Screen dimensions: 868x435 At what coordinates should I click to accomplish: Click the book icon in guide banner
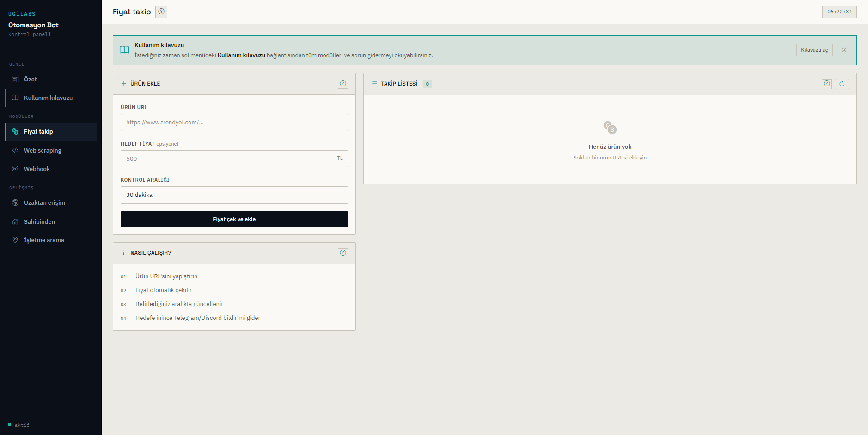tap(124, 50)
